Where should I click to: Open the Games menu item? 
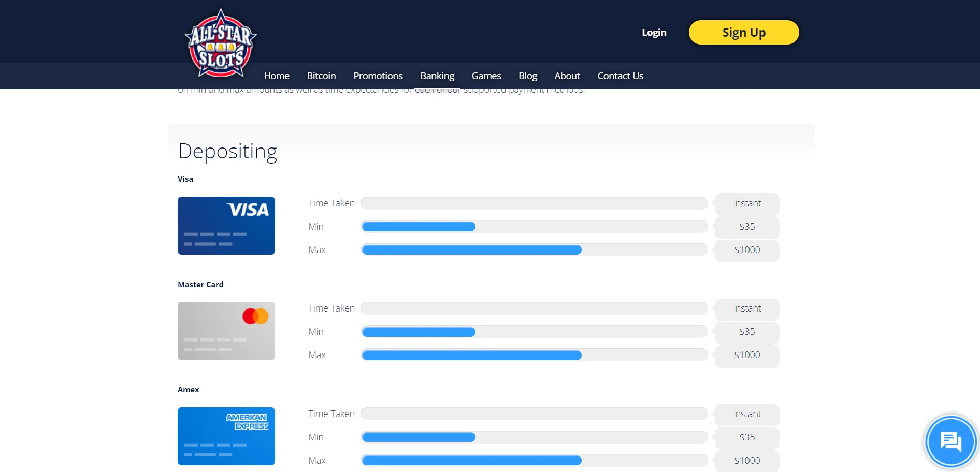pyautogui.click(x=486, y=76)
